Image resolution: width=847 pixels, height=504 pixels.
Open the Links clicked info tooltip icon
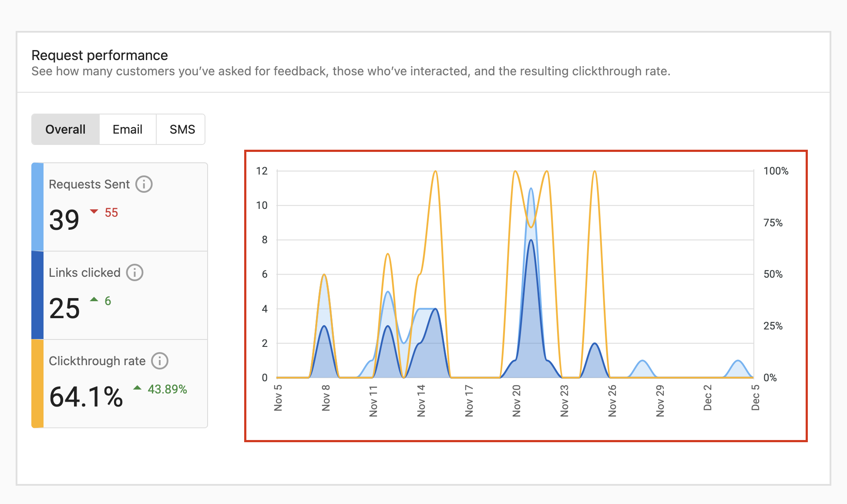pos(135,273)
